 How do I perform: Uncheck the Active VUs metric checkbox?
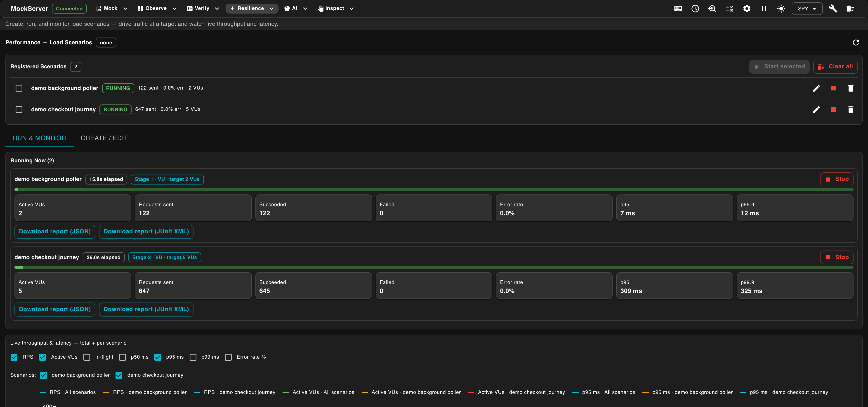(42, 357)
